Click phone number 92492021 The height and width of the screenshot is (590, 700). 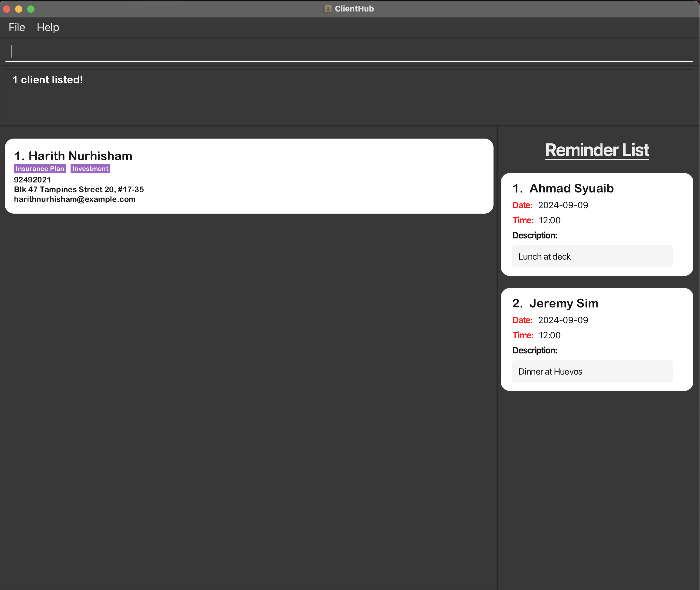coord(32,180)
